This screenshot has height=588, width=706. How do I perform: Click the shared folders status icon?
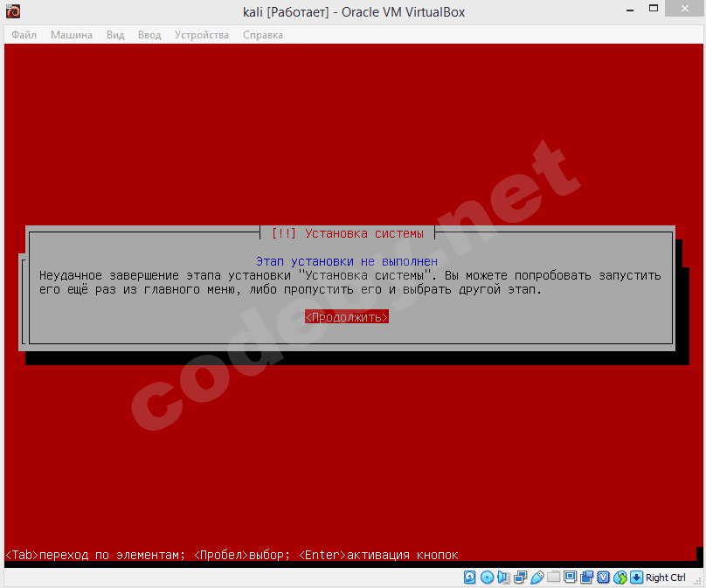[553, 577]
